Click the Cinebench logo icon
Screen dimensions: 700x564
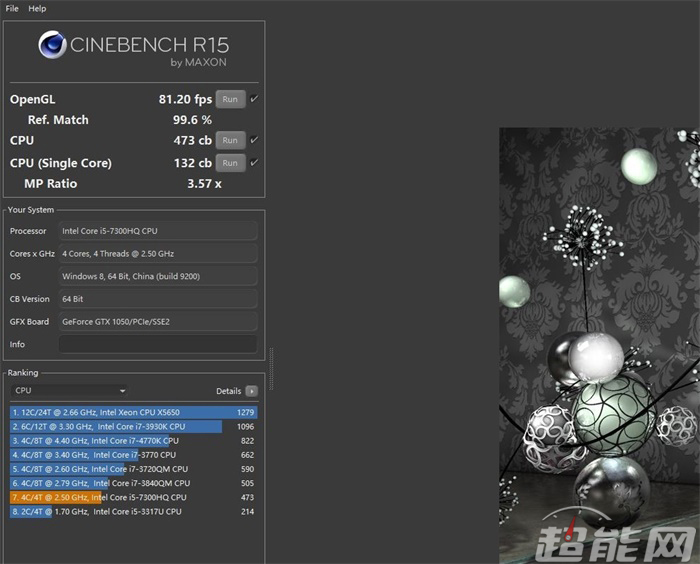[53, 45]
